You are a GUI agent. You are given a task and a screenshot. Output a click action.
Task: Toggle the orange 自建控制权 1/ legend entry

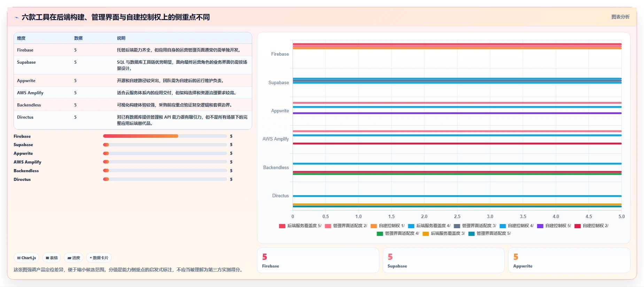[x=388, y=226]
